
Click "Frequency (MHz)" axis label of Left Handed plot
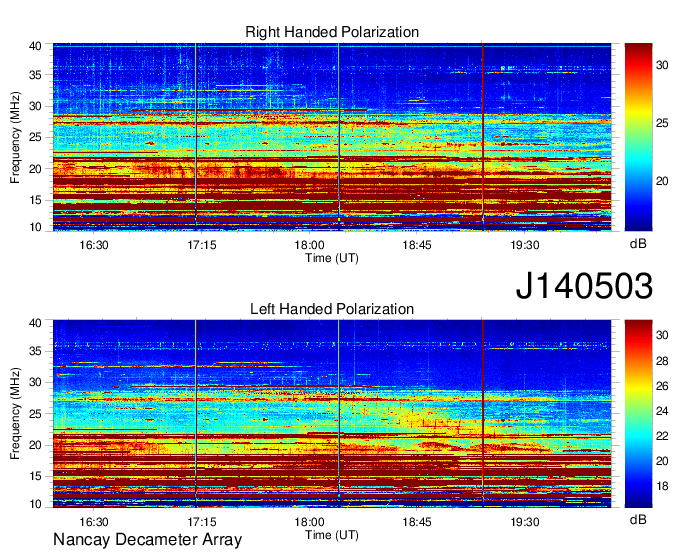point(15,414)
